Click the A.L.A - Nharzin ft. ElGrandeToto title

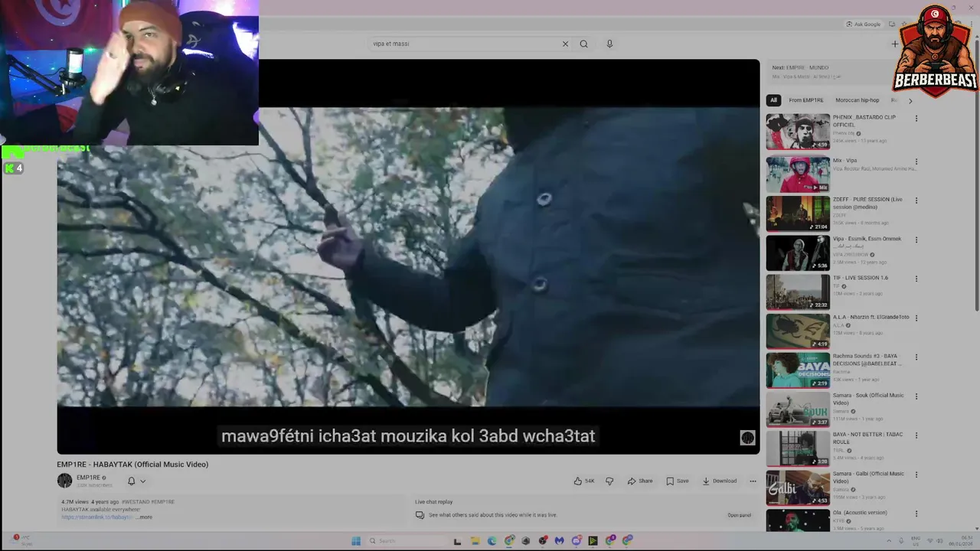click(x=871, y=317)
